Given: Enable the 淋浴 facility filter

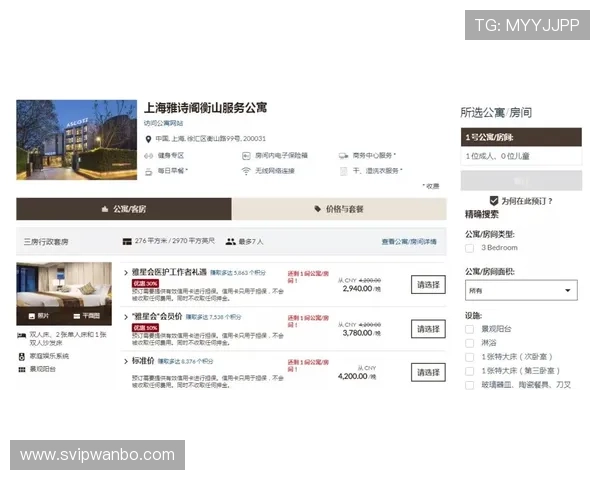Looking at the screenshot, I should point(470,343).
